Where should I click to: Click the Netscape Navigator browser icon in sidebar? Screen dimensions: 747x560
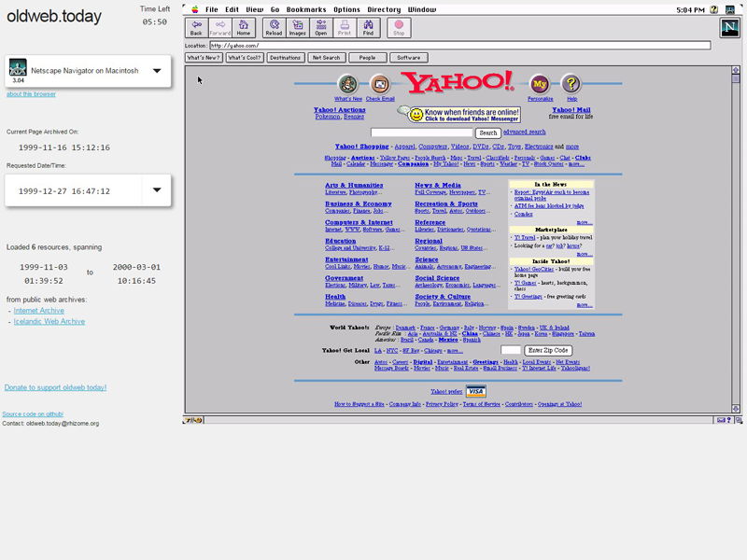18,67
